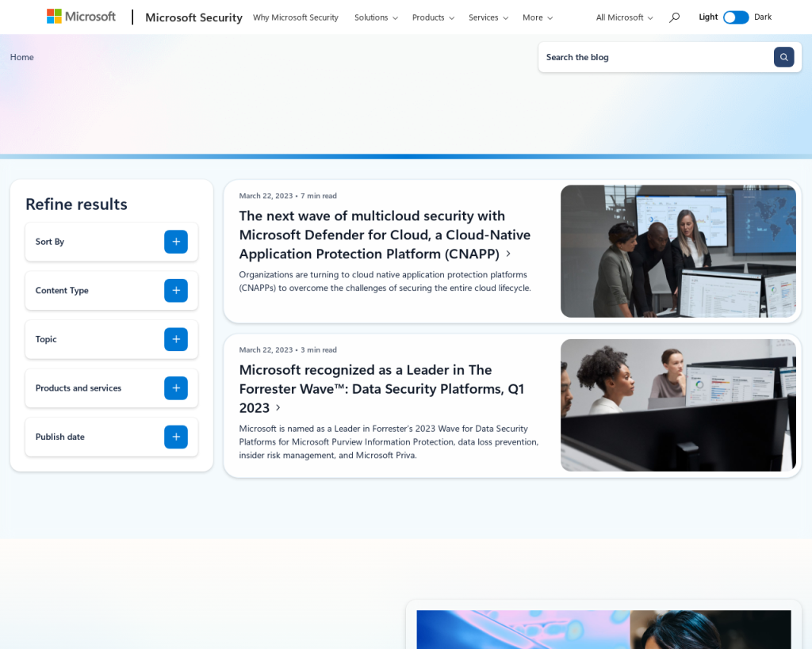Click the Topic label
The image size is (812, 649).
pos(46,339)
